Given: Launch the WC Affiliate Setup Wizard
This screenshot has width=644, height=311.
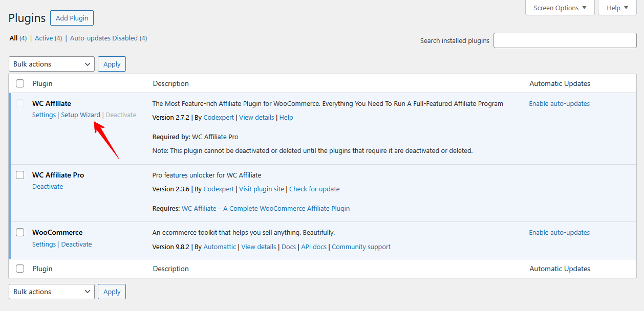Looking at the screenshot, I should 81,115.
